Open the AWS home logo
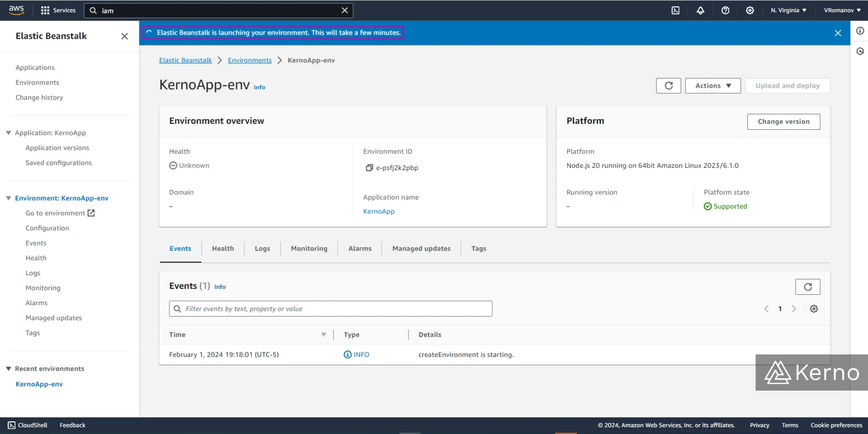This screenshot has width=868, height=434. [16, 10]
